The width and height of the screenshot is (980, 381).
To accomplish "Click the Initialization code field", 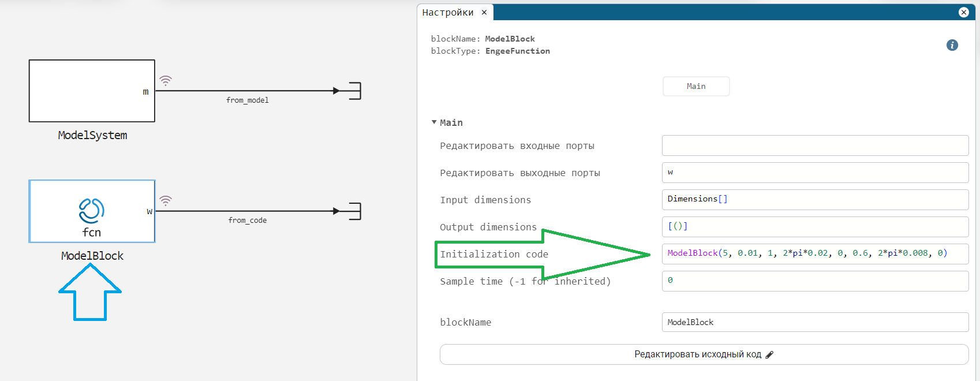I will point(814,254).
